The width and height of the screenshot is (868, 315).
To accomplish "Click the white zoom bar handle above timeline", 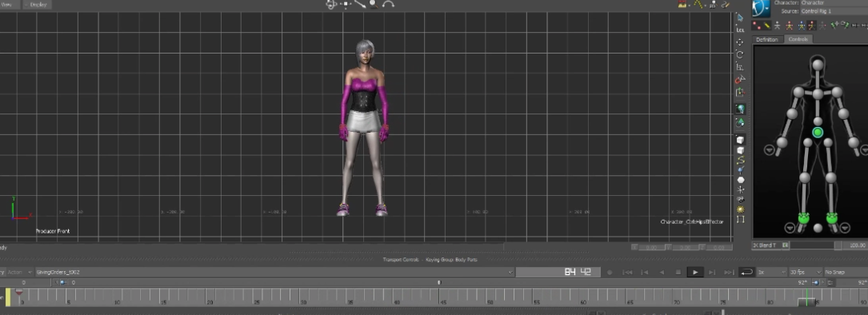I will pos(439,283).
